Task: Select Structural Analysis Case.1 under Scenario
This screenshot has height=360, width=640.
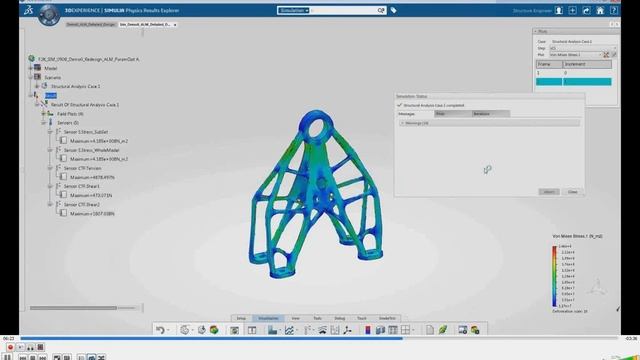Action: click(76, 87)
